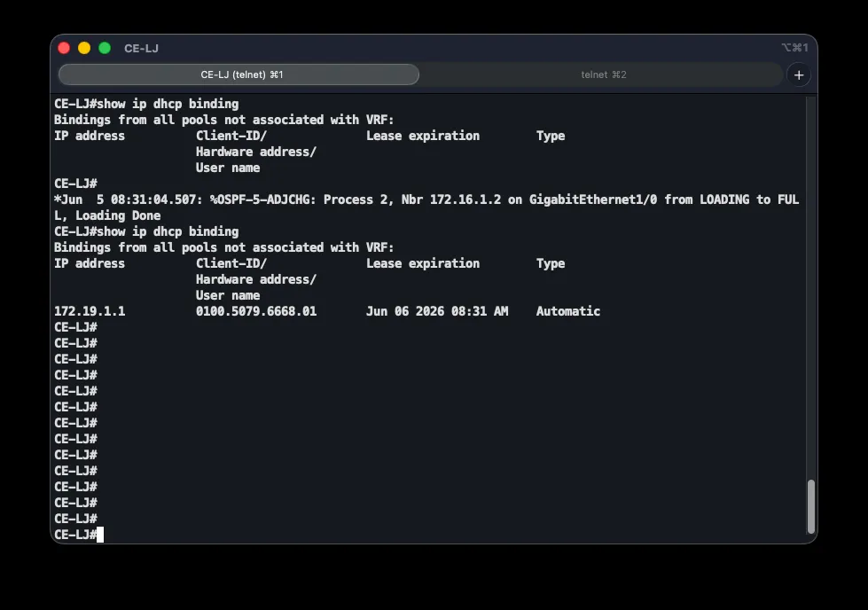
Task: Close the CE-LJ terminal window
Action: tap(64, 48)
